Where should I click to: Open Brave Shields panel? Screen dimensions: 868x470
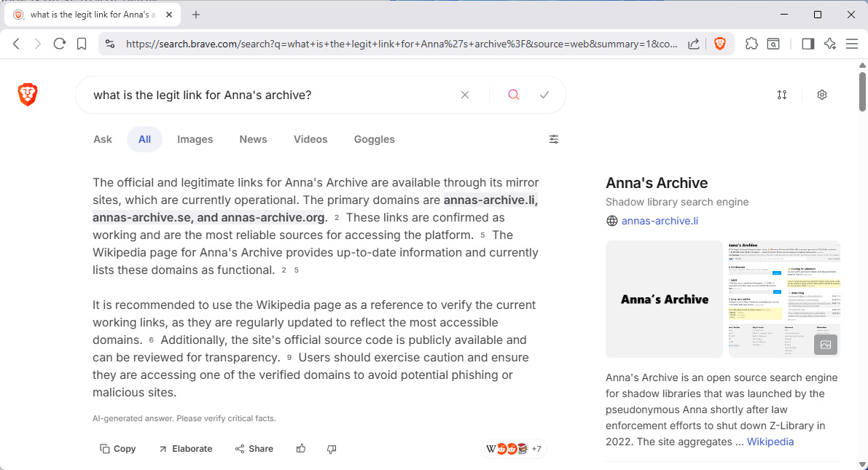pyautogui.click(x=719, y=44)
